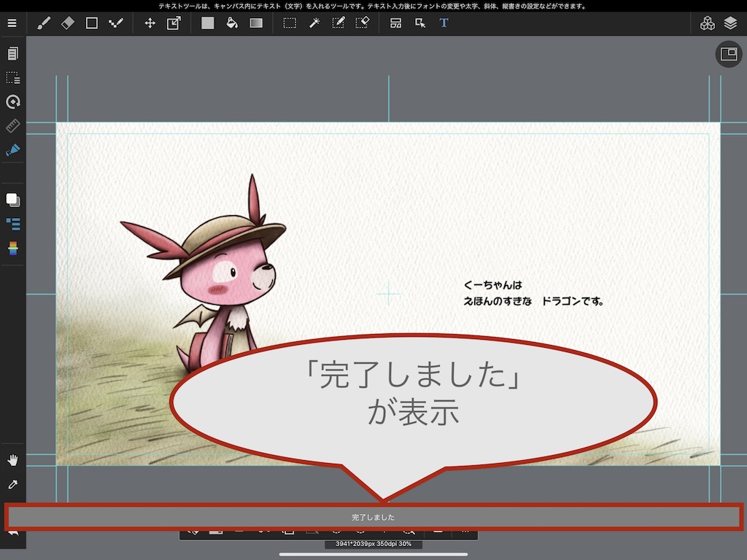Tap the 完了しました notification bar
Viewport: 747px width, 560px height.
coord(373,517)
